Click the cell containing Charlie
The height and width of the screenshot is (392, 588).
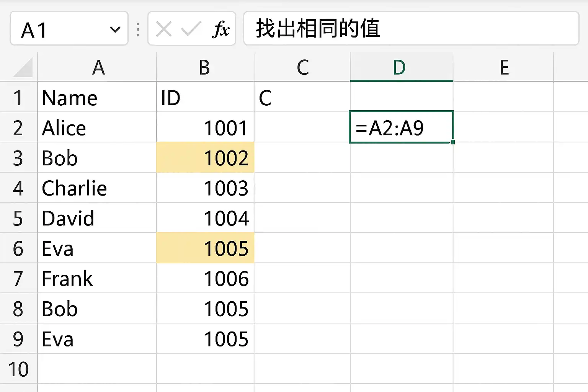coord(97,188)
